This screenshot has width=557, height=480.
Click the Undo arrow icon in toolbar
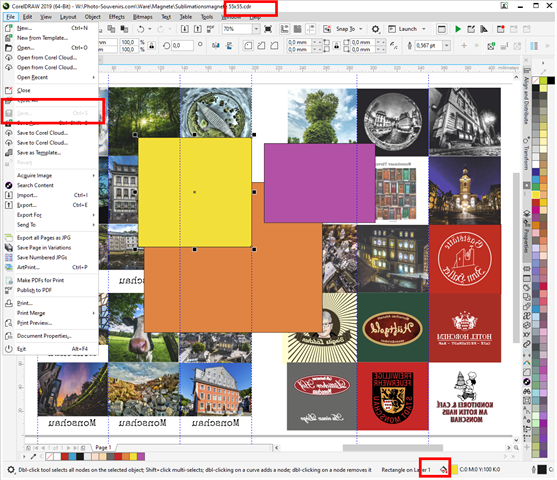(x=141, y=29)
